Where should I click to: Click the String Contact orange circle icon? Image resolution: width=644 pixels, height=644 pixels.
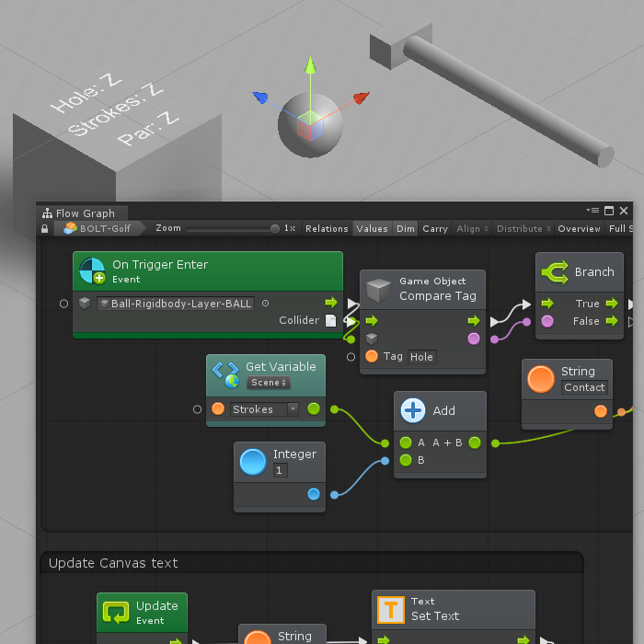pyautogui.click(x=541, y=379)
